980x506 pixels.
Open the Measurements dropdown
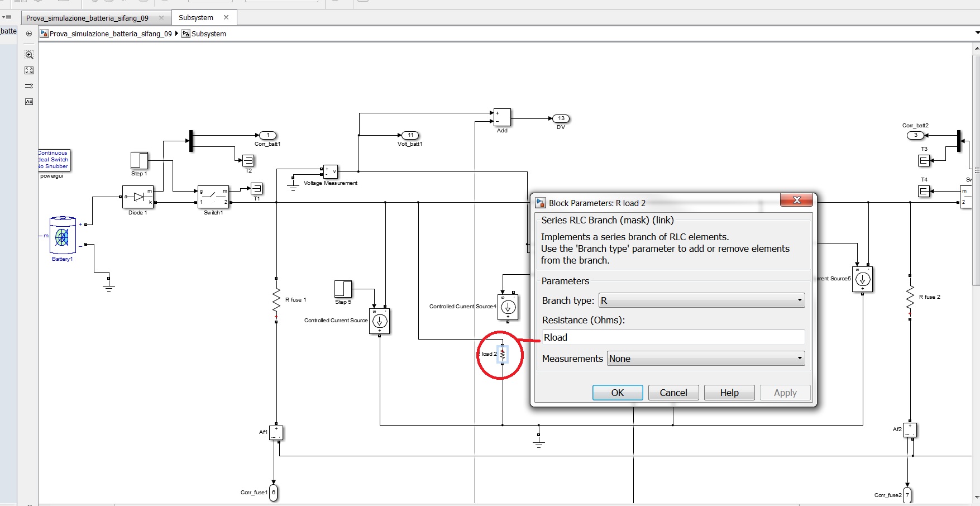705,359
